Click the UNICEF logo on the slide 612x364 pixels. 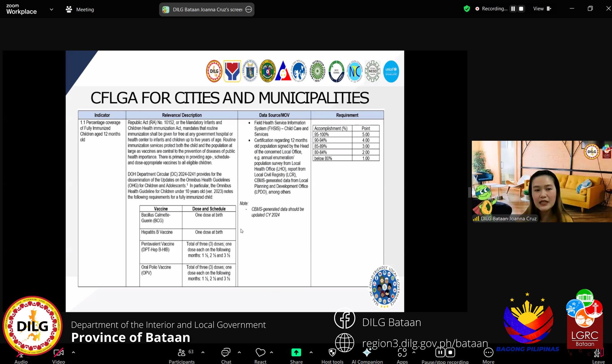click(391, 71)
